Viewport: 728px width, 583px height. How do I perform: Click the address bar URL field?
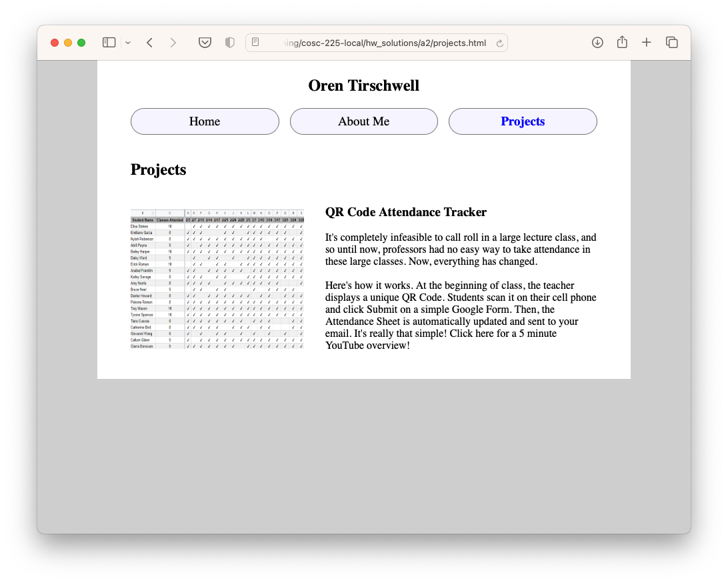tap(376, 43)
